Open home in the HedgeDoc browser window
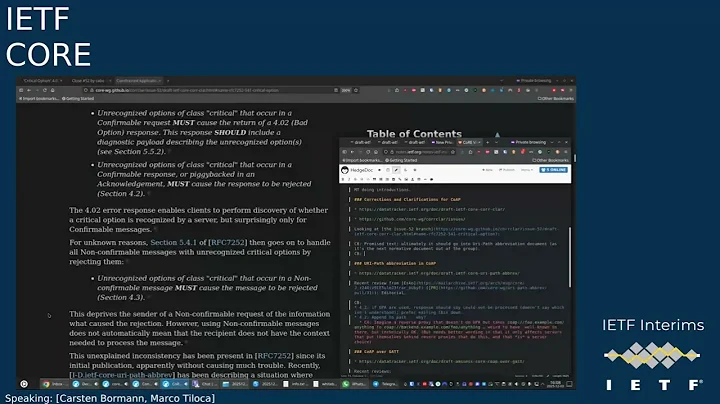The width and height of the screenshot is (720, 404). click(x=376, y=152)
